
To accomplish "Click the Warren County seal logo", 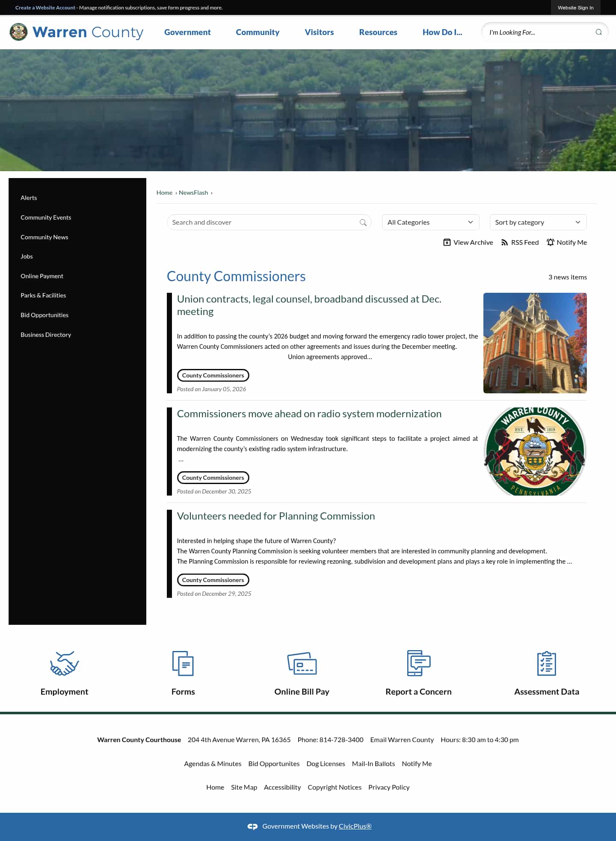I will point(18,32).
